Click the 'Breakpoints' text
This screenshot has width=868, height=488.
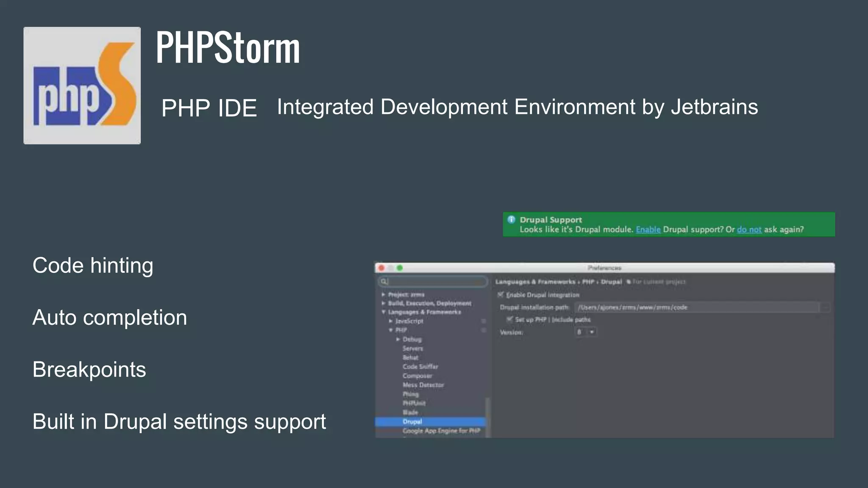[89, 369]
